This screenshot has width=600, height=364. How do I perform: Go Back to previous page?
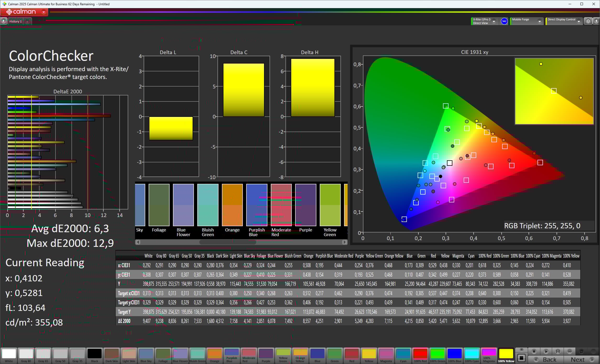click(x=546, y=360)
